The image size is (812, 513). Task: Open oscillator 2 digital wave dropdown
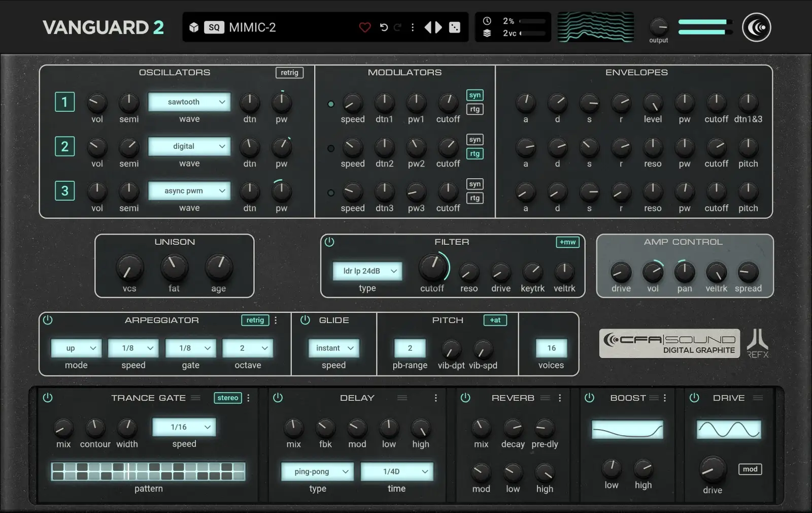click(x=189, y=146)
